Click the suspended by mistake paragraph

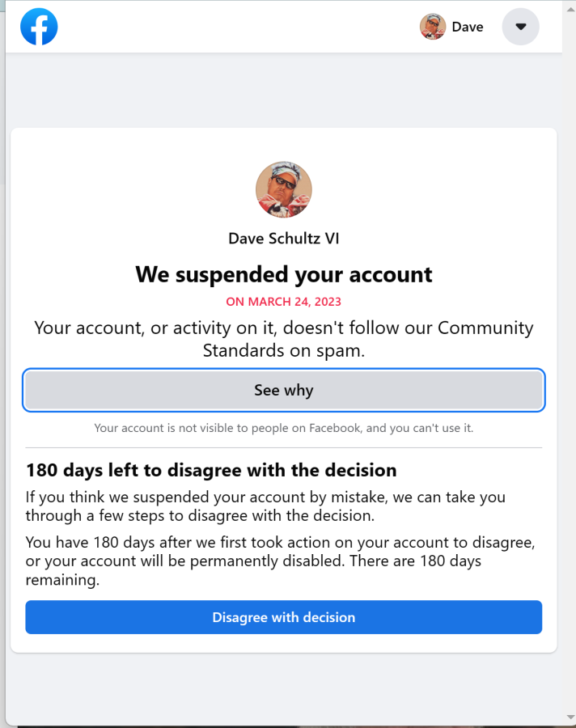[265, 506]
